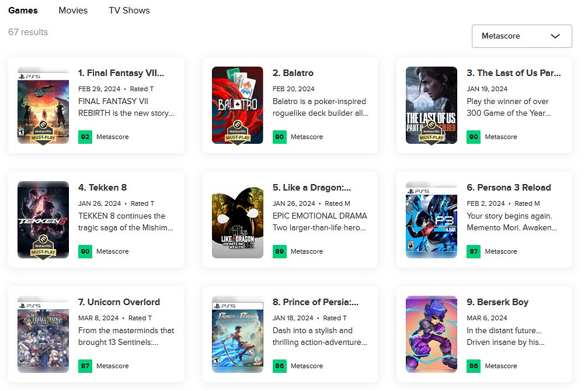Viewport: 588px width, 391px height.
Task: Click the Unicorn Overlord title
Action: pos(119,302)
